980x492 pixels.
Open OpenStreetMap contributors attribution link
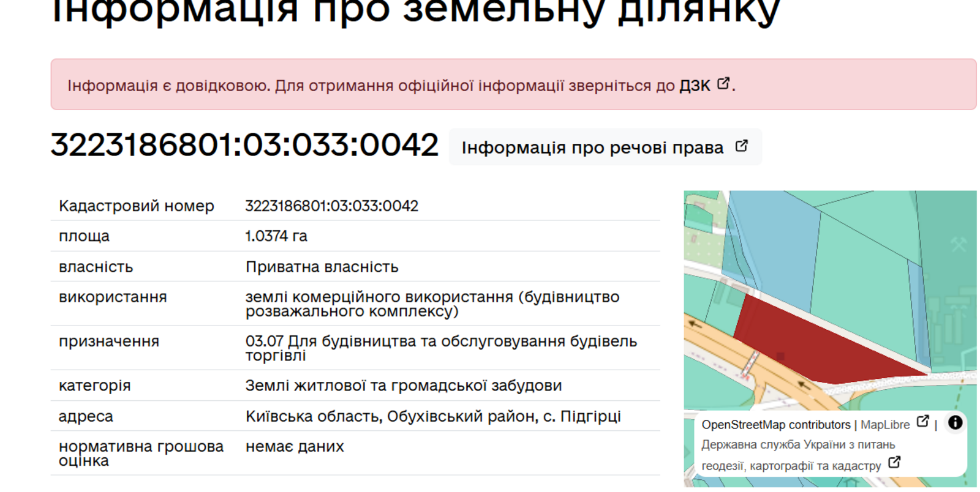tap(775, 425)
